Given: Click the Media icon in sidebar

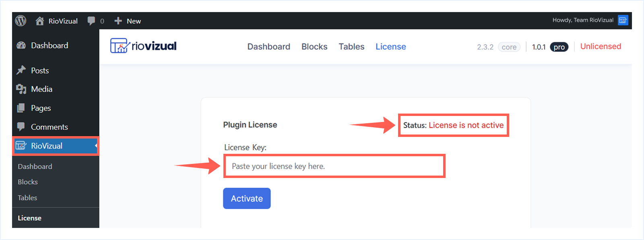Looking at the screenshot, I should [21, 89].
